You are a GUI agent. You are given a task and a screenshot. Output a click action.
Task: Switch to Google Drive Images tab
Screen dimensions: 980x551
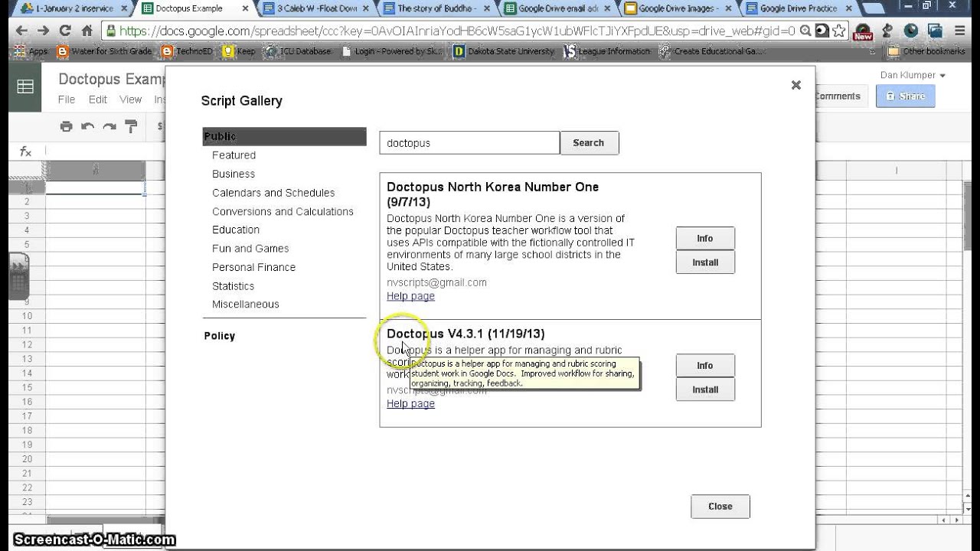point(676,8)
